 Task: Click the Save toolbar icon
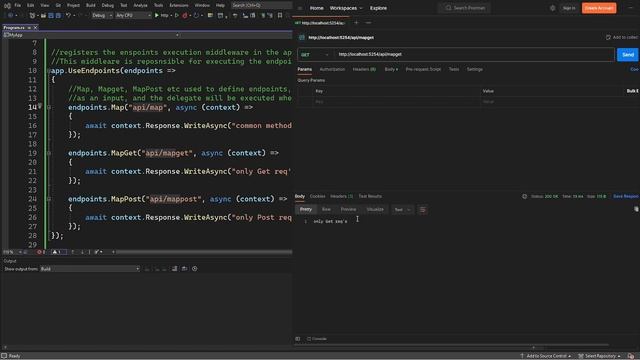[x=51, y=16]
